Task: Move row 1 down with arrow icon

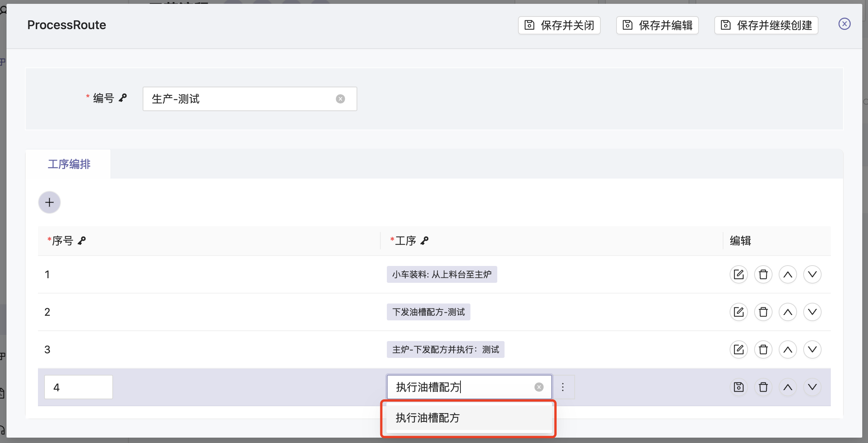Action: pos(812,274)
